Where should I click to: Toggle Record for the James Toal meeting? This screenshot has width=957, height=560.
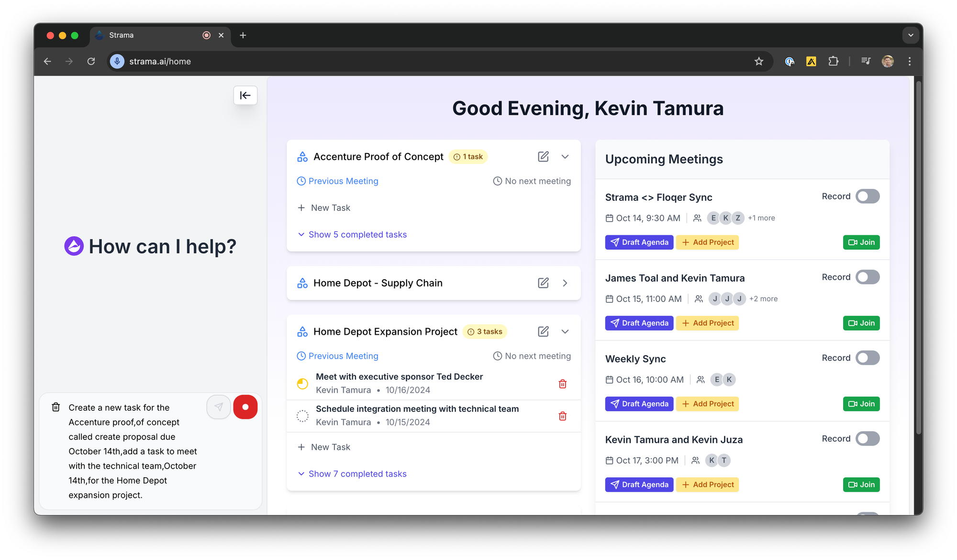(867, 277)
